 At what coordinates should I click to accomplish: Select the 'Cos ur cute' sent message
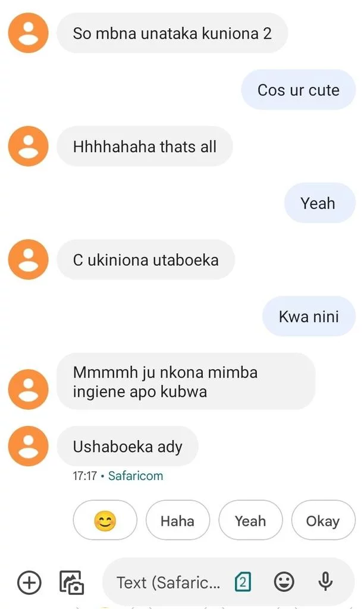click(x=299, y=90)
